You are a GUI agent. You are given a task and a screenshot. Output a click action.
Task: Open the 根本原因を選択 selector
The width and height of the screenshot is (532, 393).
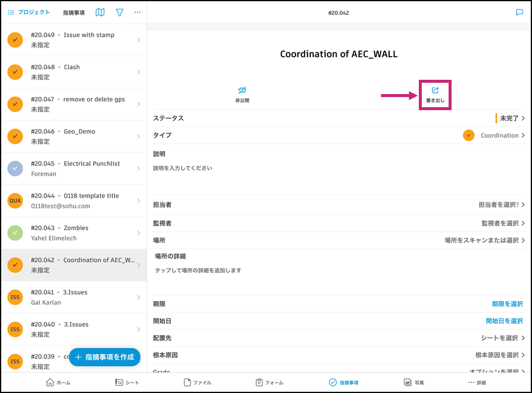click(x=500, y=355)
